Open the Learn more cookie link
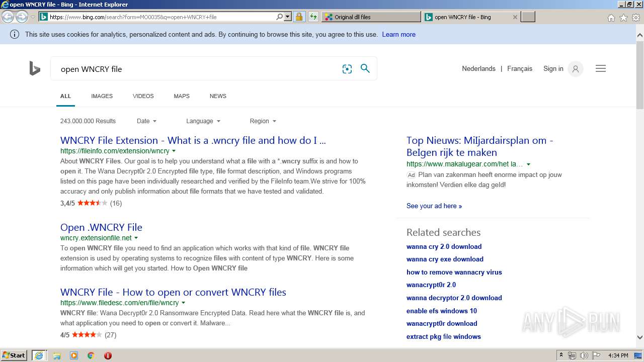The height and width of the screenshot is (362, 644). click(398, 35)
